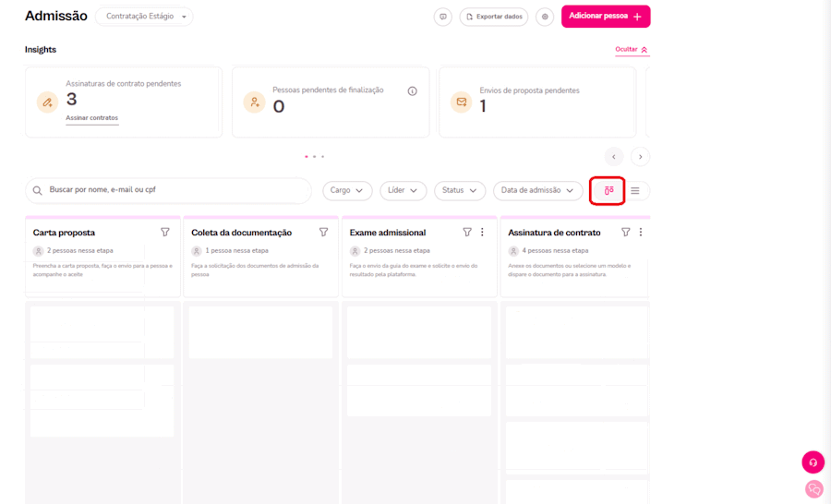Screen dimensions: 831x504
Task: Open the support headset button
Action: tap(813, 462)
